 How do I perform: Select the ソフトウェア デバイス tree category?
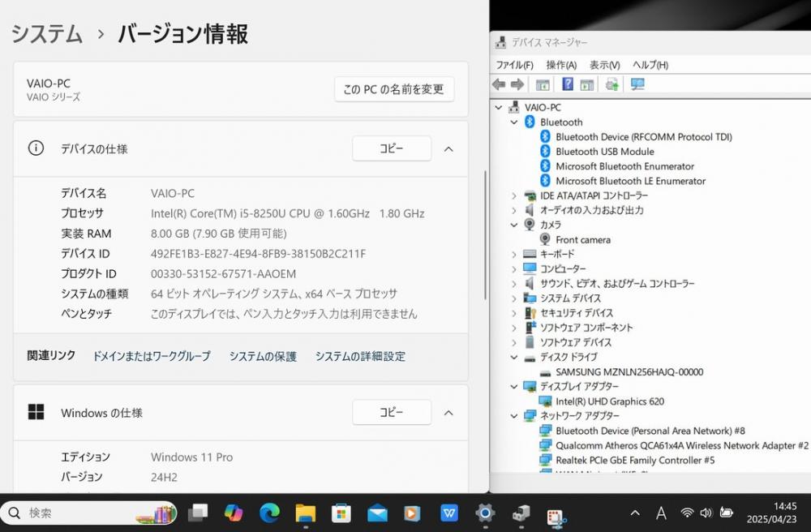coord(576,342)
